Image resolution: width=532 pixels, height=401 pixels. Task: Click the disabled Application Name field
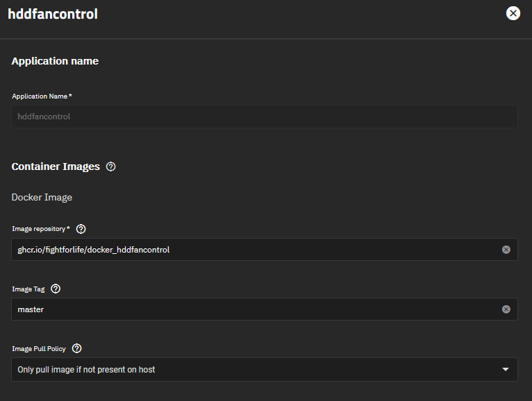pyautogui.click(x=264, y=117)
